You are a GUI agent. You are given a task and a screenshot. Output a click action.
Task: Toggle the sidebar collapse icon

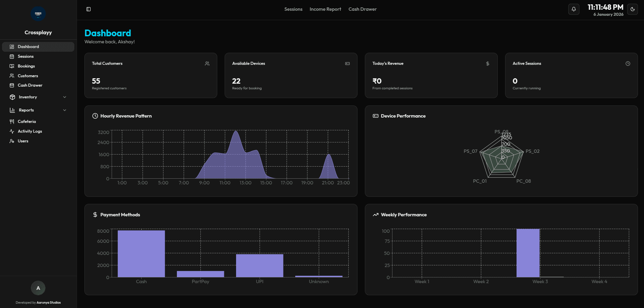[x=89, y=9]
